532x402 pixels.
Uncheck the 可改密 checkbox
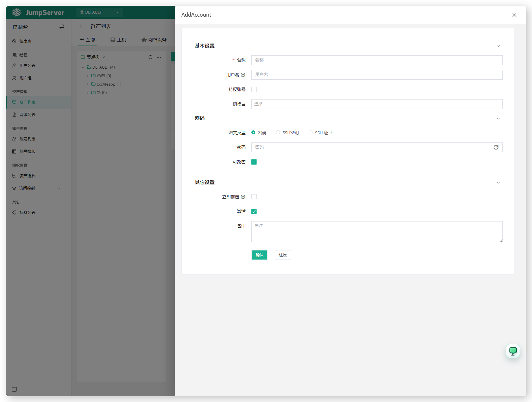coord(254,162)
